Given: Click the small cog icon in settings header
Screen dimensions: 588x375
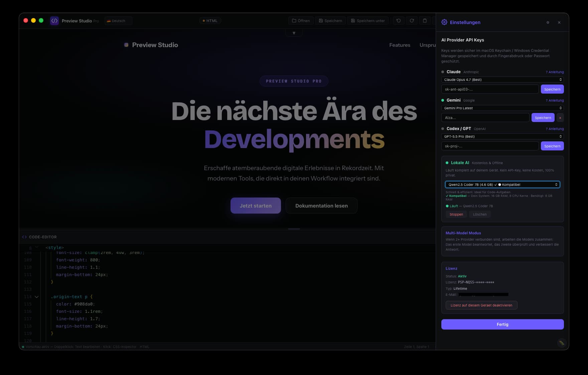Looking at the screenshot, I should coord(548,22).
